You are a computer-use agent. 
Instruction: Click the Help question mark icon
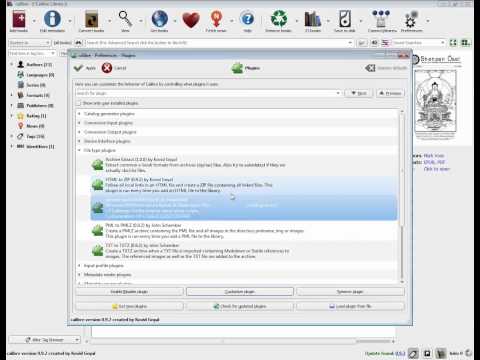click(248, 19)
